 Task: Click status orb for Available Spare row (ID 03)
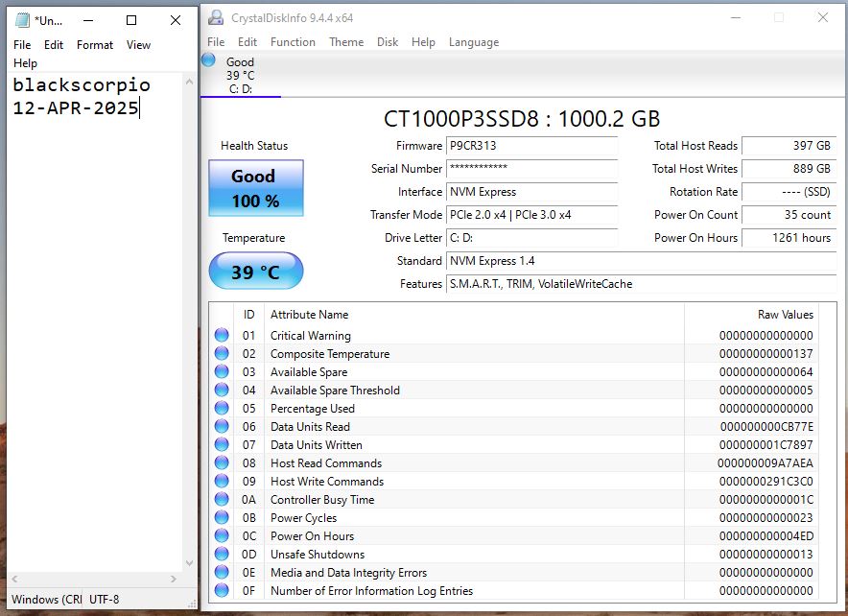tap(222, 371)
